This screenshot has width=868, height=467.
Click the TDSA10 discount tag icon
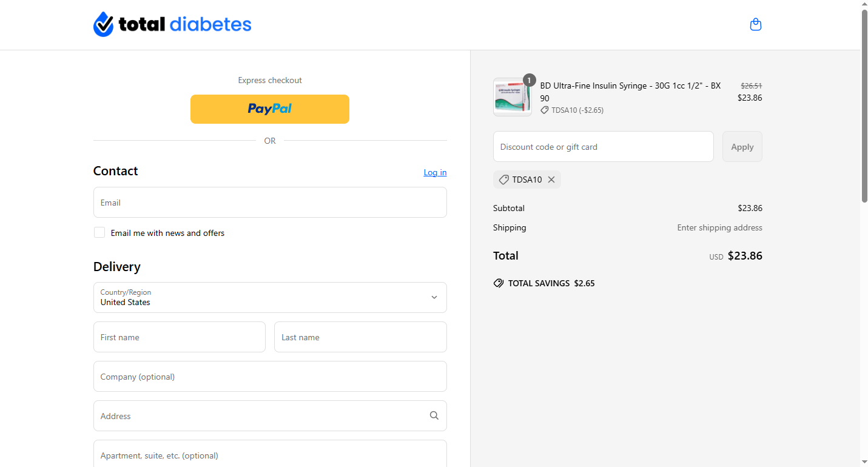click(503, 180)
